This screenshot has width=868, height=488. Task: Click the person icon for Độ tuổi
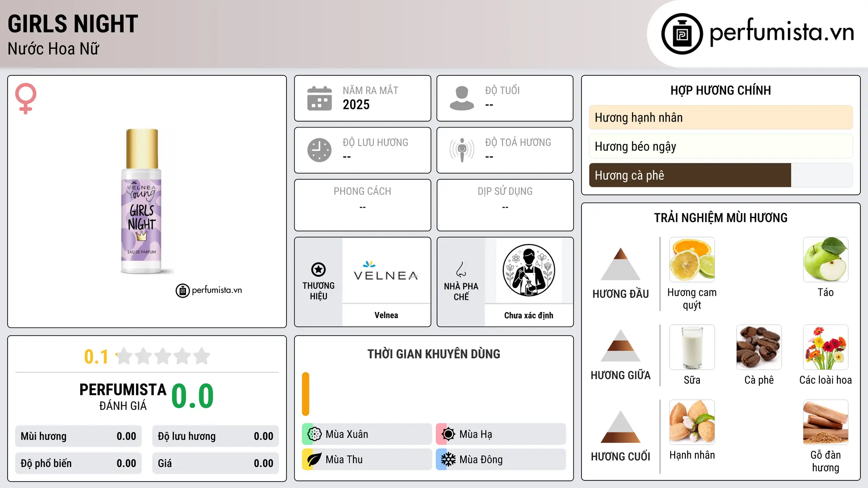point(462,98)
